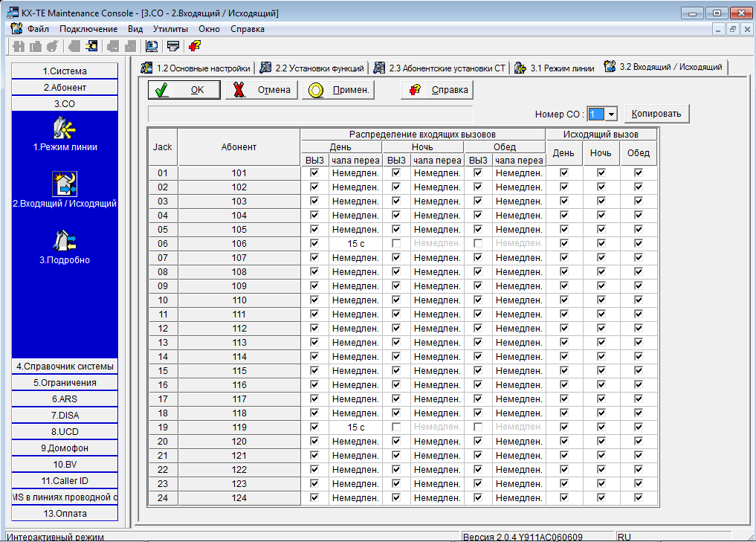The width and height of the screenshot is (756, 542).
Task: Expand the 6.ARS sidebar section
Action: 65,399
